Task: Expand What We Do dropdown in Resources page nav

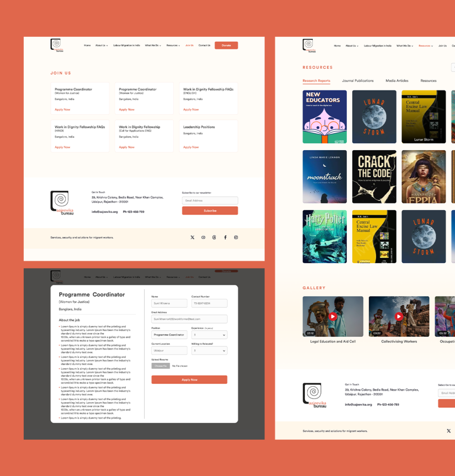Action: [x=405, y=46]
